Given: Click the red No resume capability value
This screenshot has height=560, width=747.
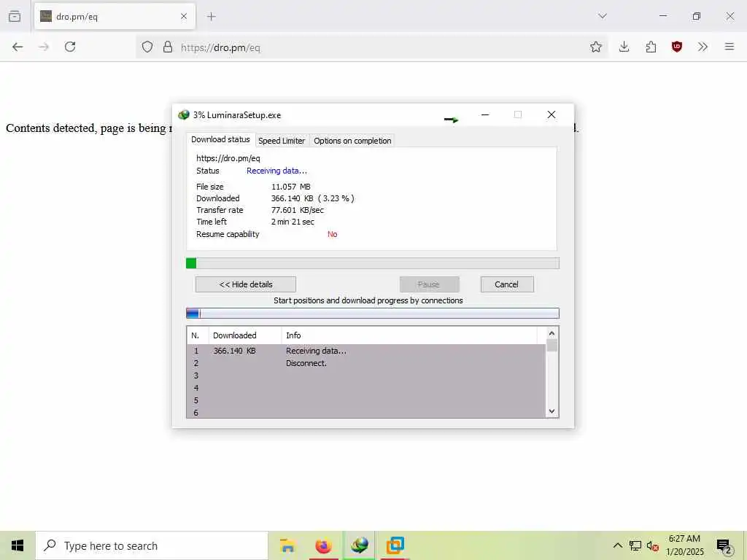Looking at the screenshot, I should pos(332,234).
